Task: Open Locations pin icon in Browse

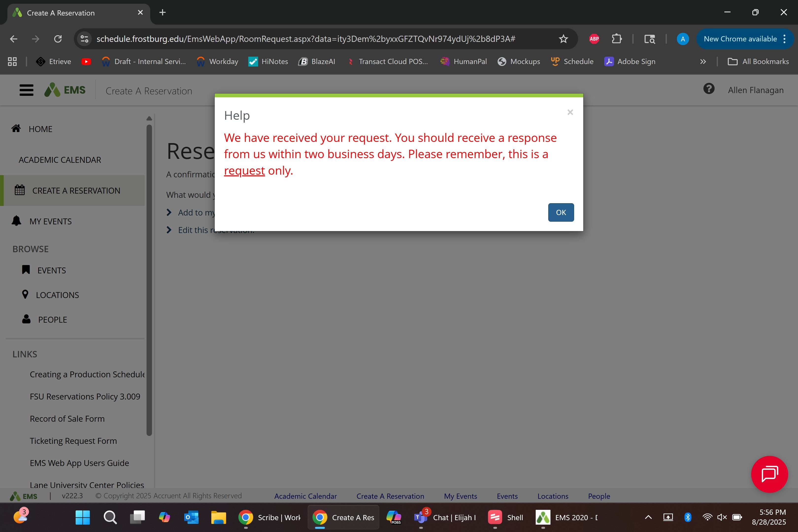Action: point(25,295)
